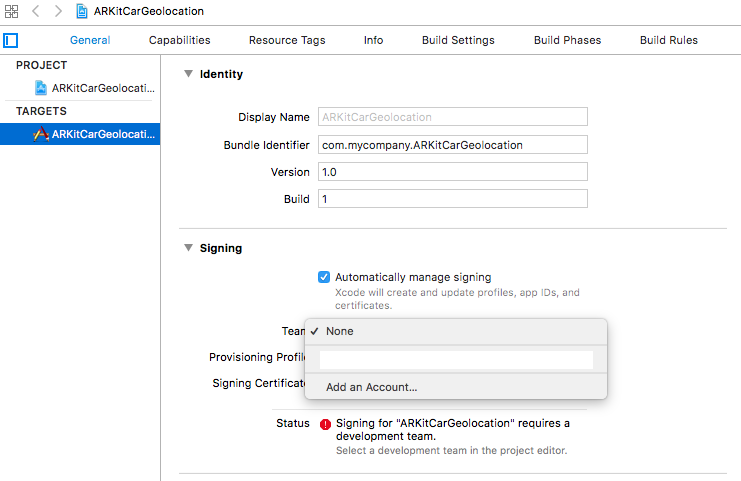Click the ARKitCarGeolocation project file icon in breadcrumb
Screen dimensions: 741x481
(x=82, y=11)
